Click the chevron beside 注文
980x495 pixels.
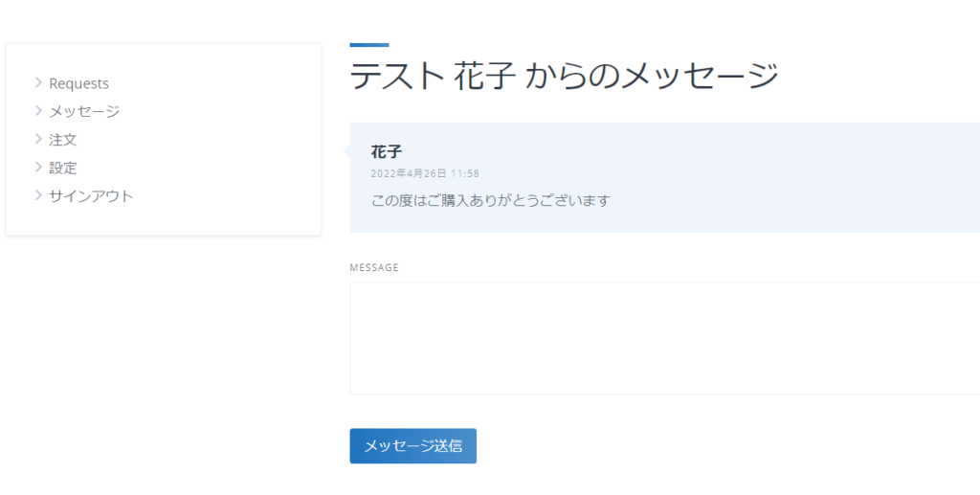point(38,139)
